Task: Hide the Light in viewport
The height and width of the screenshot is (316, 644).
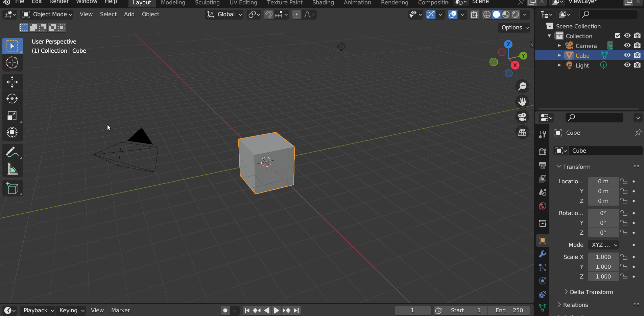Action: coord(627,65)
